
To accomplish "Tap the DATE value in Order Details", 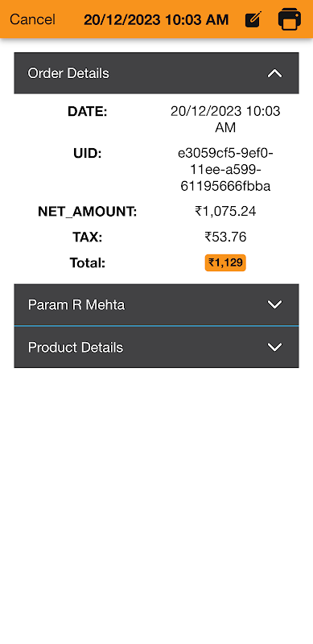I will pos(225,119).
